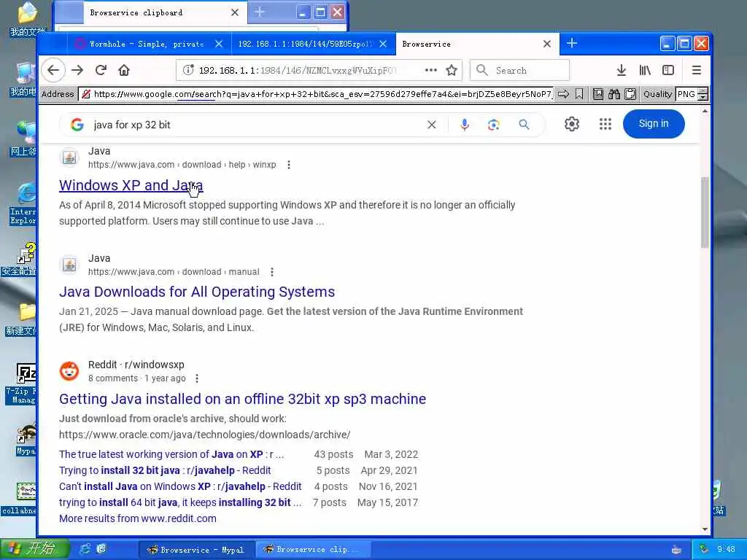Open the Browservice clipboard icon
The image size is (747, 560).
click(630, 94)
